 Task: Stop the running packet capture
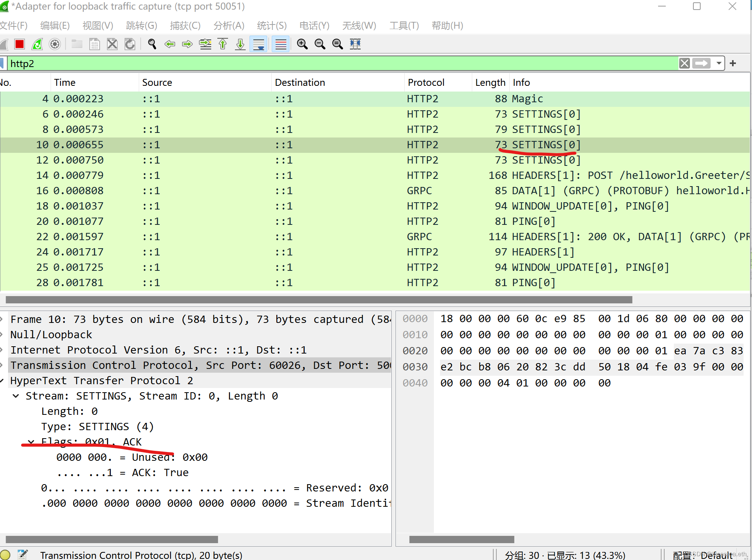coord(20,44)
